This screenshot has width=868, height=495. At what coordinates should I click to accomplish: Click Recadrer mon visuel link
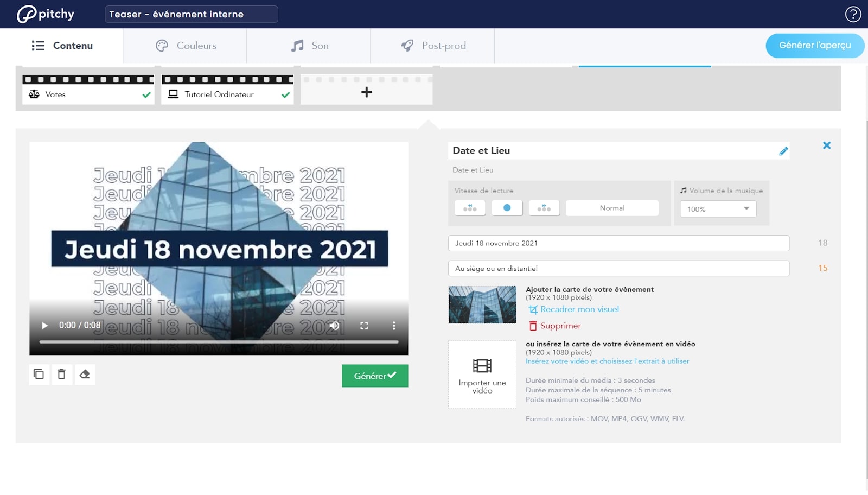coord(579,309)
